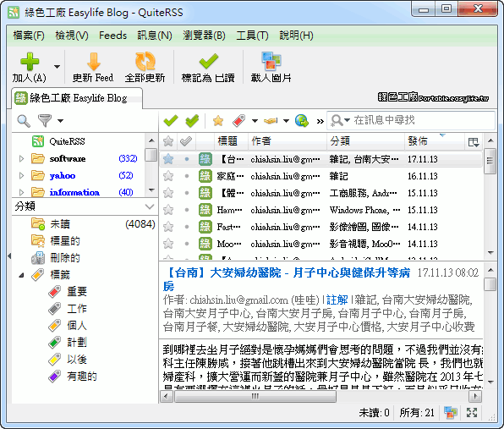
Task: Select the purple 有趣的 label
Action: pyautogui.click(x=82, y=377)
